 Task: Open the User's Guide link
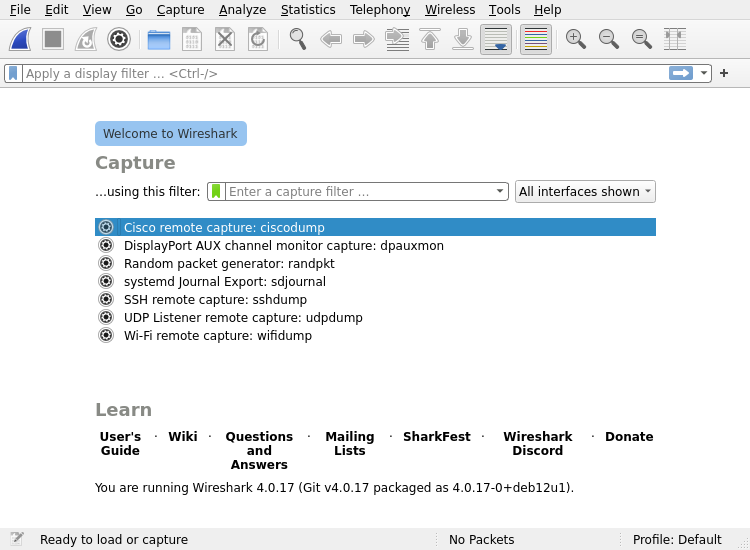pyautogui.click(x=120, y=444)
